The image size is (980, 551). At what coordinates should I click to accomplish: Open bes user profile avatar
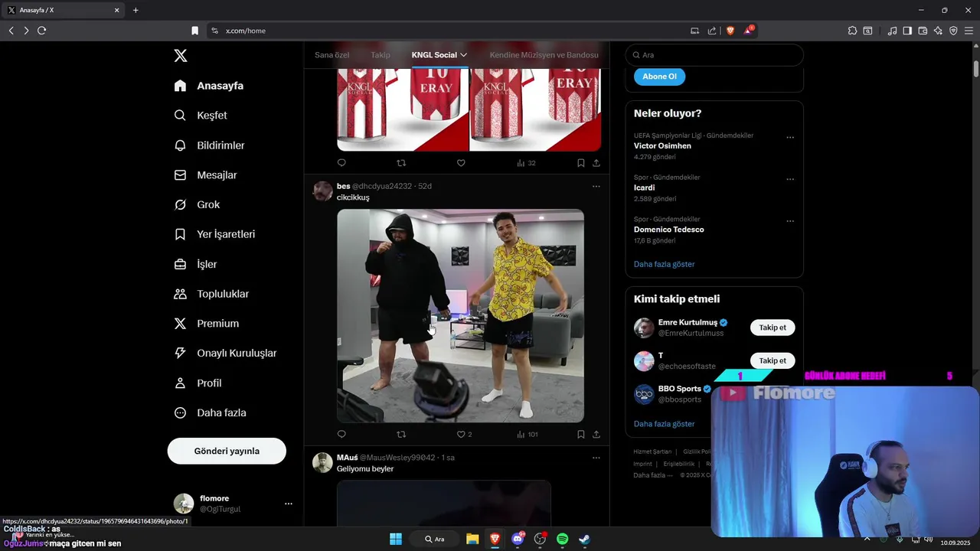[323, 191]
